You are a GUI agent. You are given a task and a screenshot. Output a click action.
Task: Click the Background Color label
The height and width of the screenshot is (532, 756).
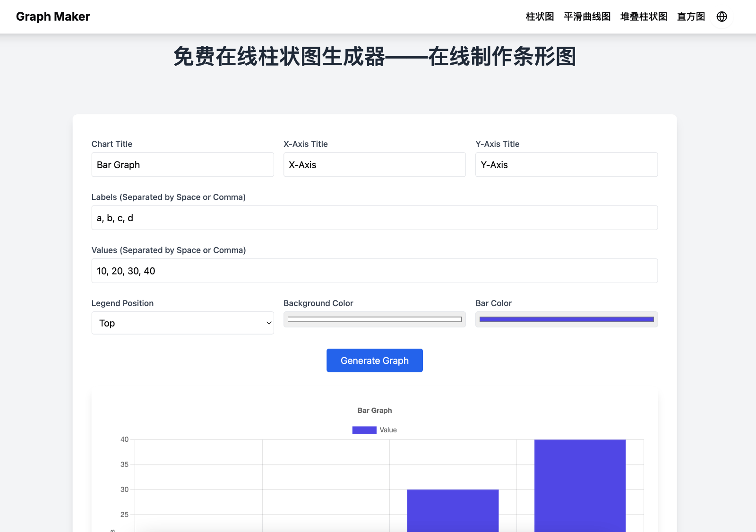tap(318, 303)
